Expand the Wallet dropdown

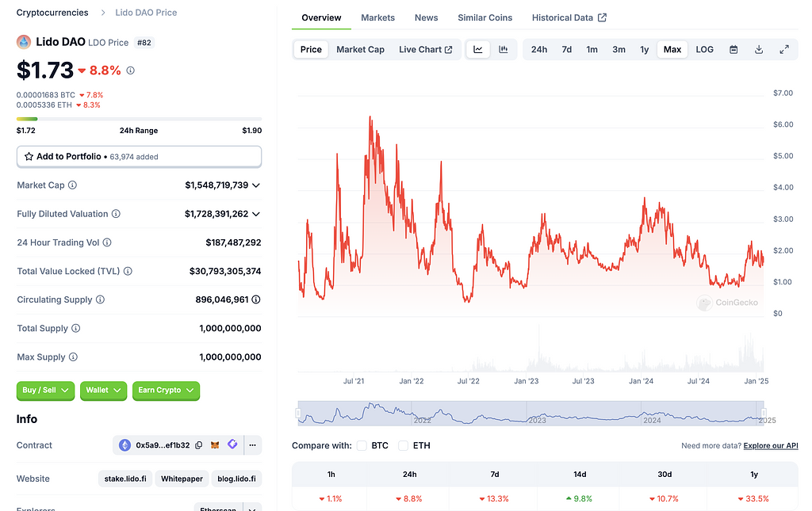click(103, 390)
